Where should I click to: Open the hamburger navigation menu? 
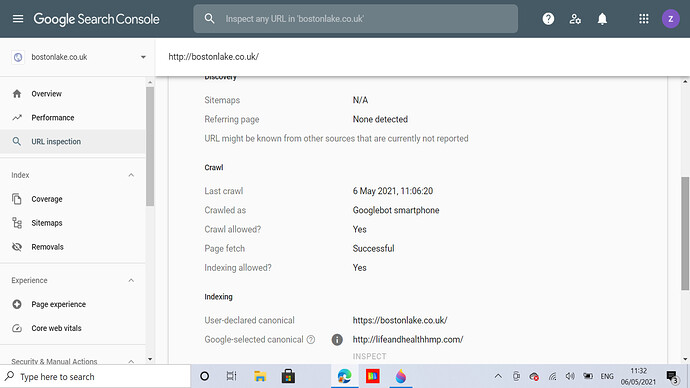pyautogui.click(x=18, y=19)
